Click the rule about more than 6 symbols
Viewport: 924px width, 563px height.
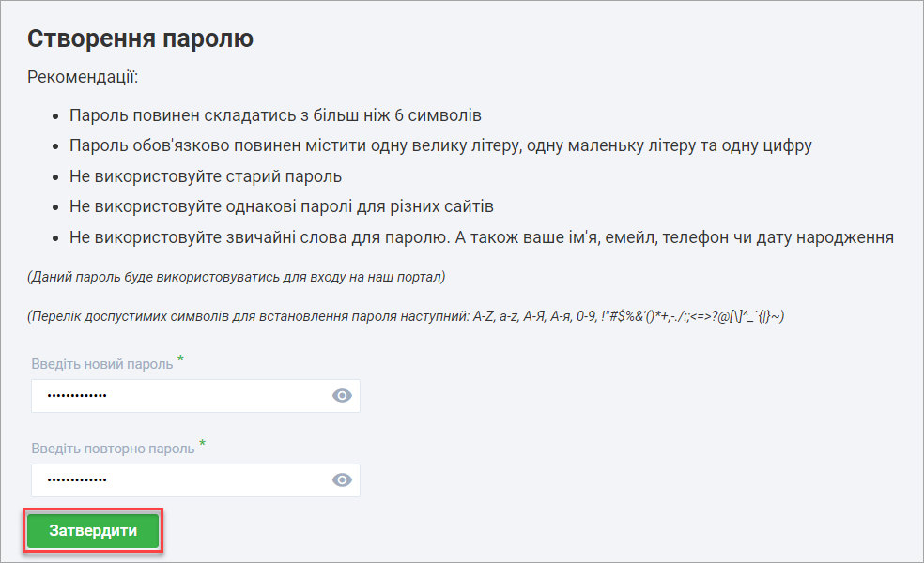(275, 116)
